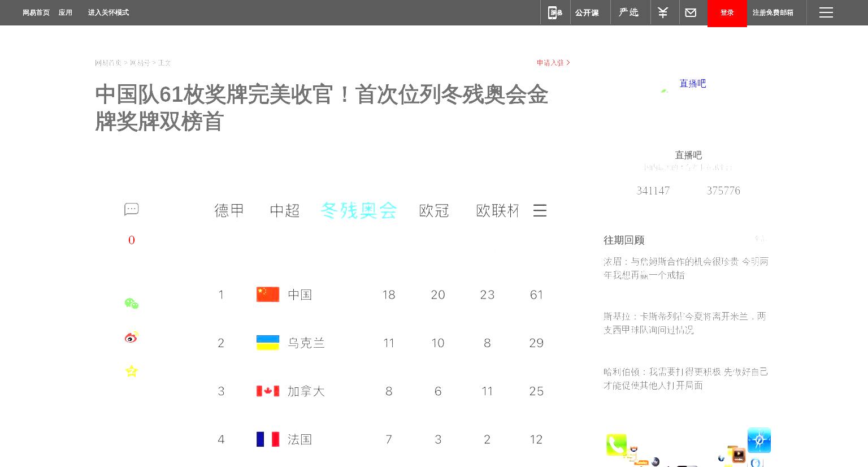Click the 往期回顾 heading
The height and width of the screenshot is (467, 868).
(x=624, y=240)
